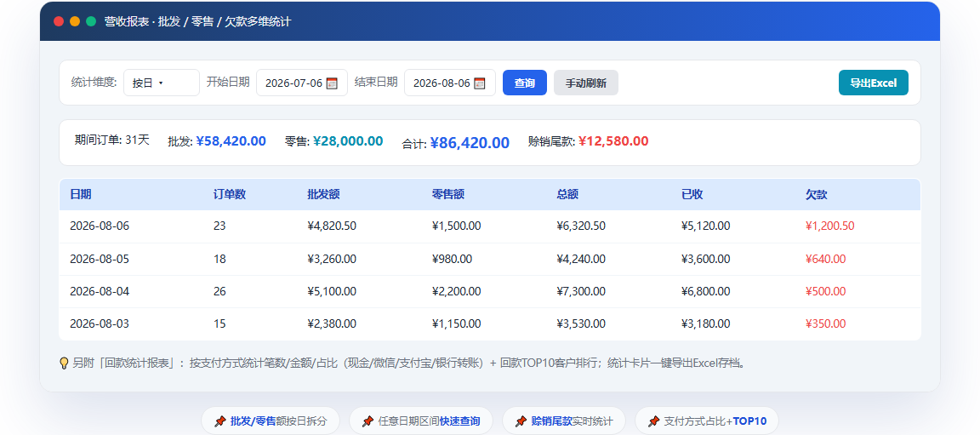
Task: Open the start date calendar icon
Action: 332,83
